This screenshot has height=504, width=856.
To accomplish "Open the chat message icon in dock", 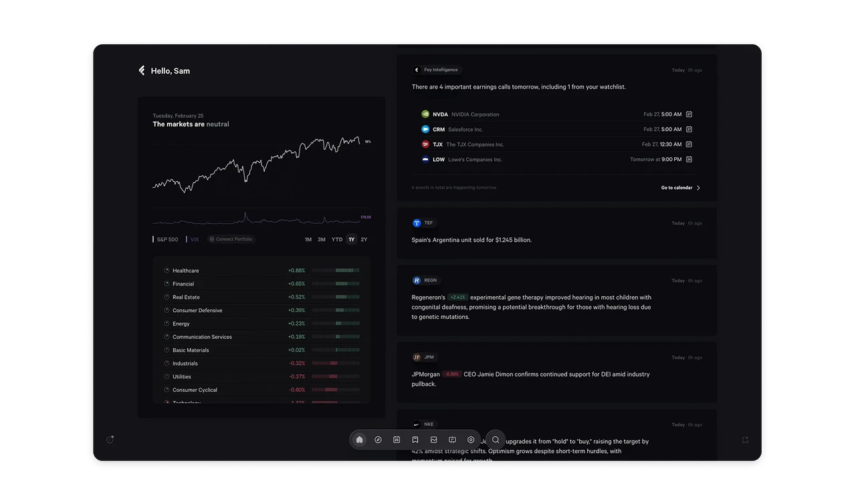I will [453, 440].
